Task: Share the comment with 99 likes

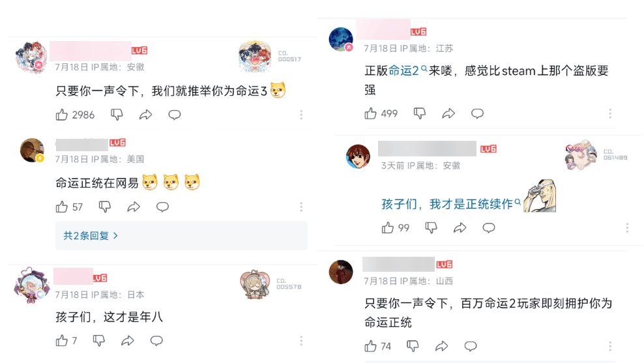Action: coord(460,227)
